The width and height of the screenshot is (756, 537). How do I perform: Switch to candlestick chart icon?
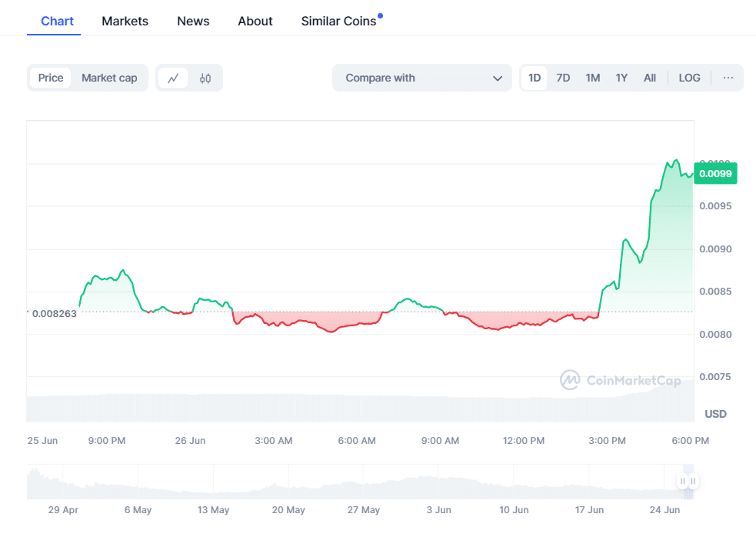205,78
